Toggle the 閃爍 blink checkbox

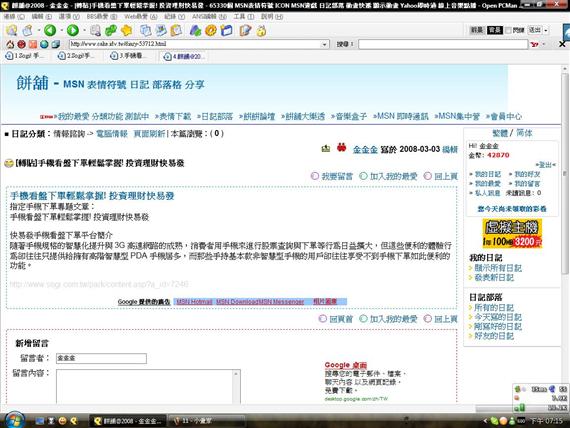click(x=509, y=30)
